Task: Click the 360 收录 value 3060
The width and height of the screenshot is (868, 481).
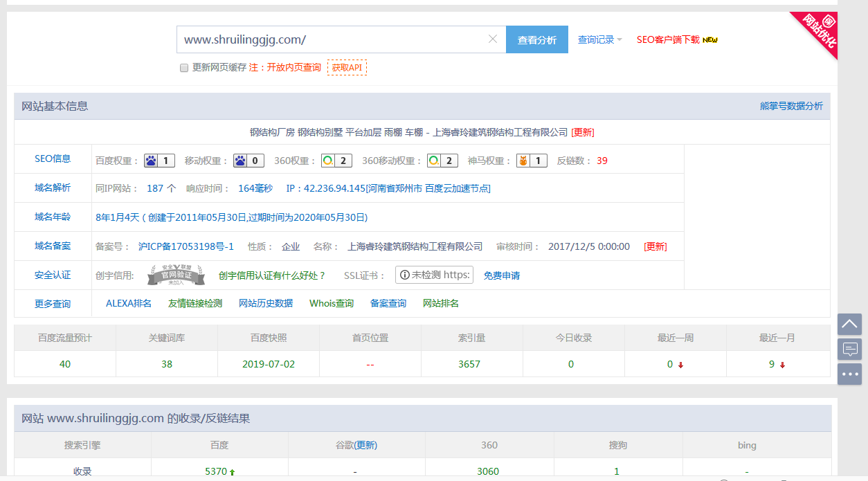Action: click(x=488, y=471)
